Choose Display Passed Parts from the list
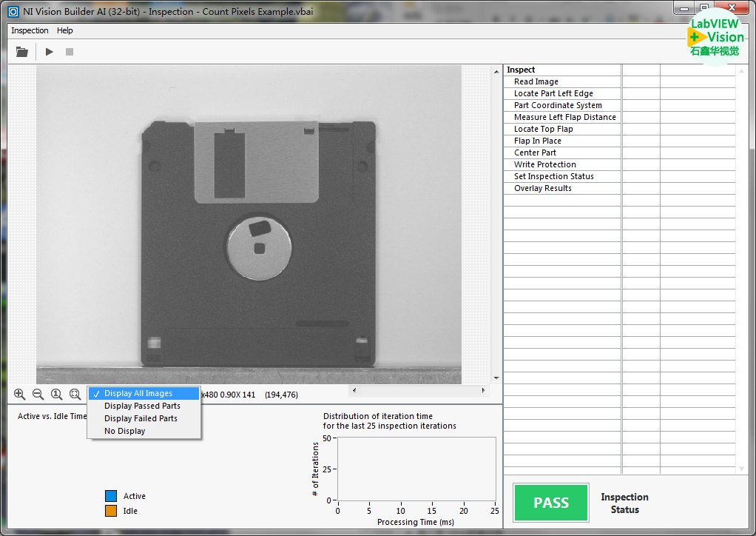 [x=142, y=406]
